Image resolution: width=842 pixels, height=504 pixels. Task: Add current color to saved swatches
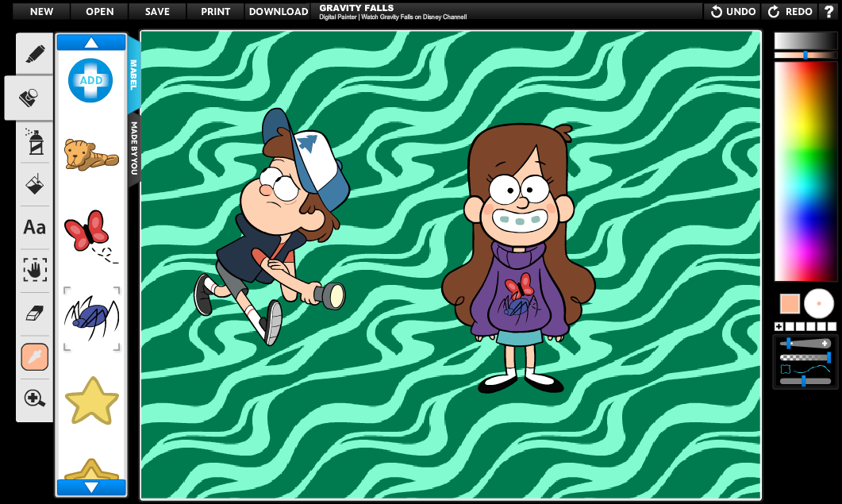pyautogui.click(x=779, y=326)
